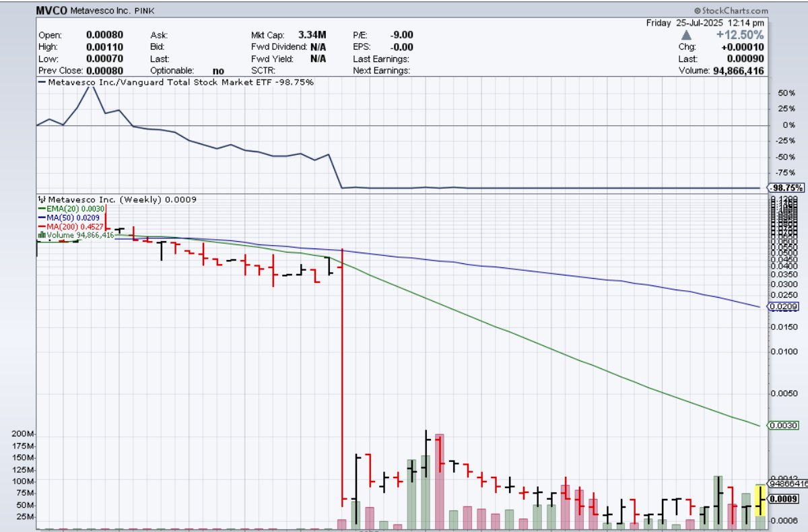Click the 'Metavesco Inc.' company name in header
Image resolution: width=808 pixels, height=532 pixels.
pos(100,11)
